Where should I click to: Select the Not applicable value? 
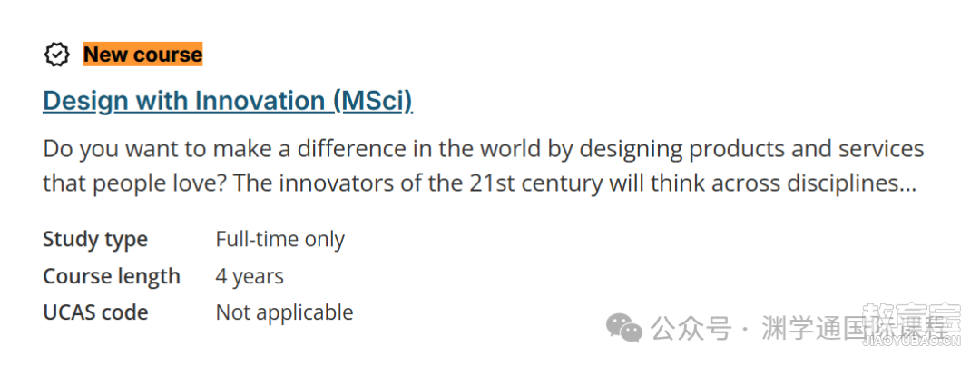[x=284, y=312]
